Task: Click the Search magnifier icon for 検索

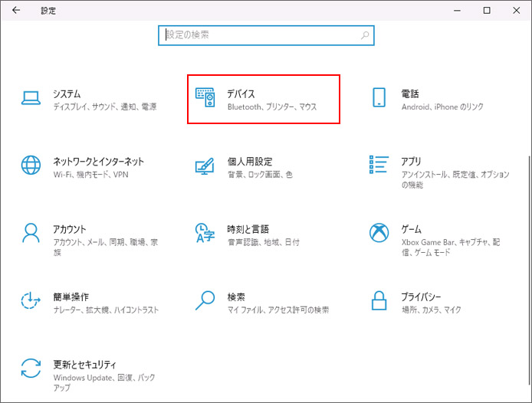Action: coord(205,300)
